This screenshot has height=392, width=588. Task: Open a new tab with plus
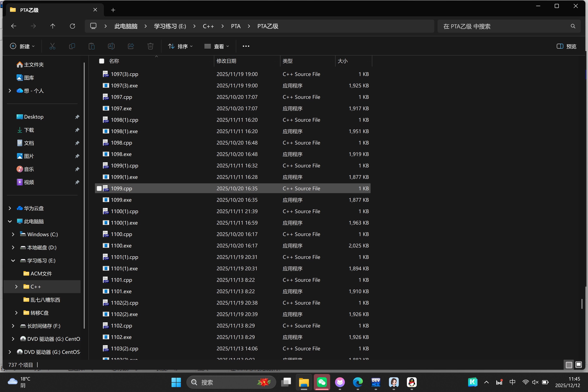113,10
